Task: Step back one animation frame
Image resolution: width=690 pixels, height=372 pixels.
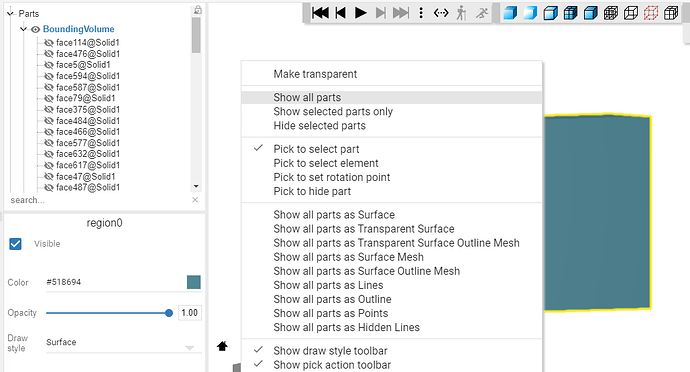Action: [341, 13]
